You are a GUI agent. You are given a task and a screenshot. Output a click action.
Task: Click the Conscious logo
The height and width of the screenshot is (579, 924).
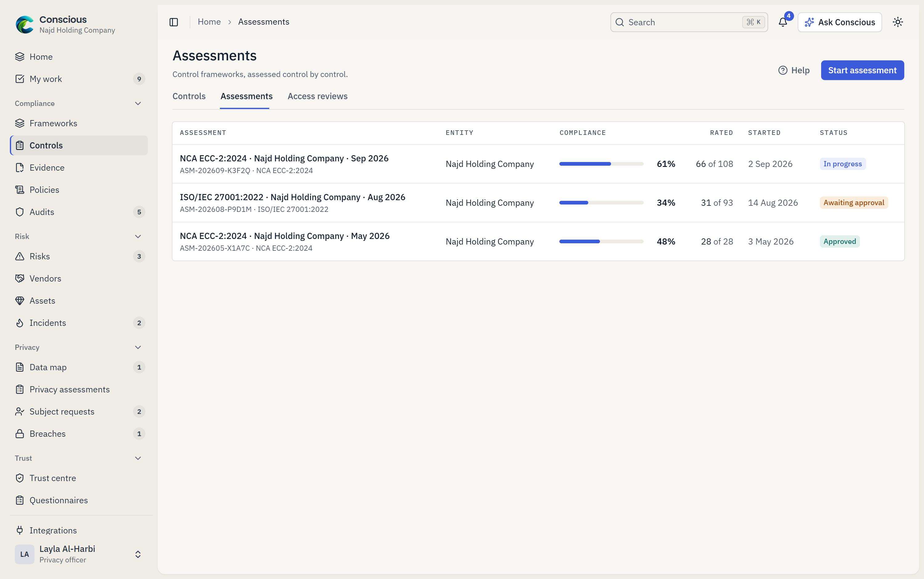click(x=25, y=25)
